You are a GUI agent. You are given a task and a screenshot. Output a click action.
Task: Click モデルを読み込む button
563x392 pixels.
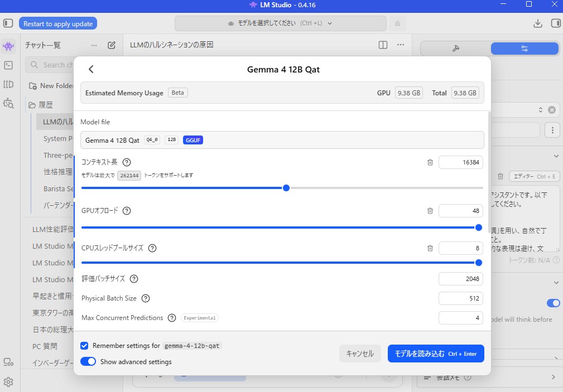coord(436,354)
